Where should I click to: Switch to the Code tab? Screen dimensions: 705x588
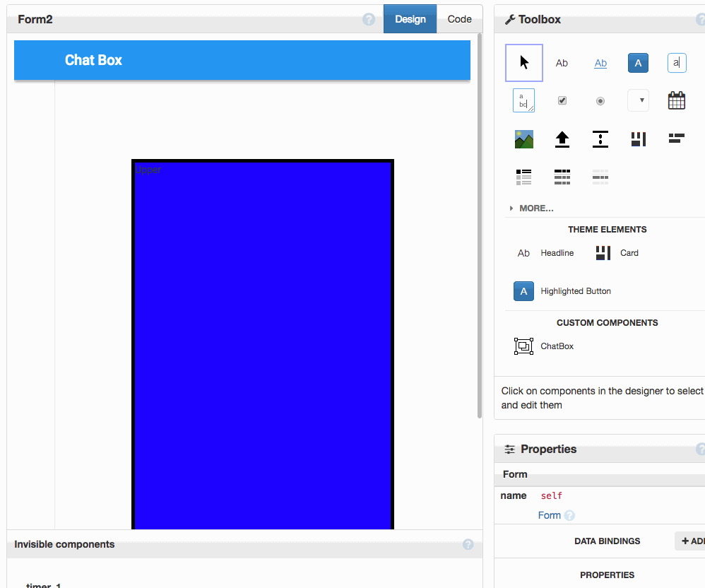click(x=459, y=19)
